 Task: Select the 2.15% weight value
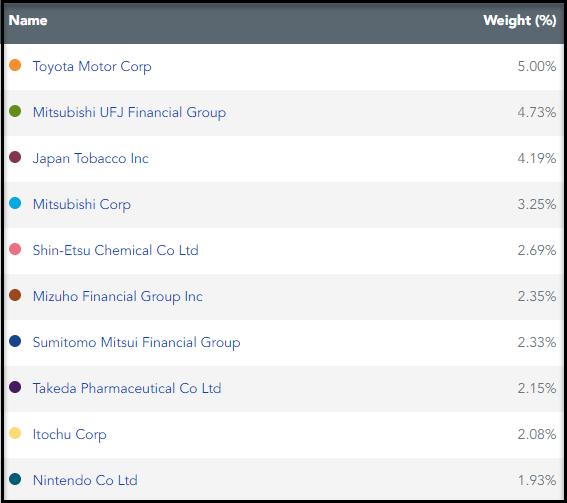coord(537,388)
